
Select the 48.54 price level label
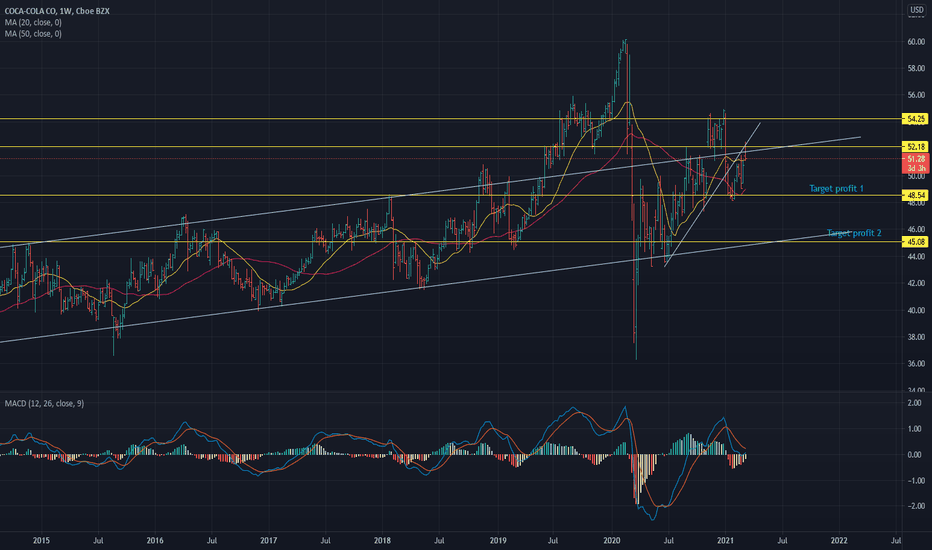tap(915, 195)
